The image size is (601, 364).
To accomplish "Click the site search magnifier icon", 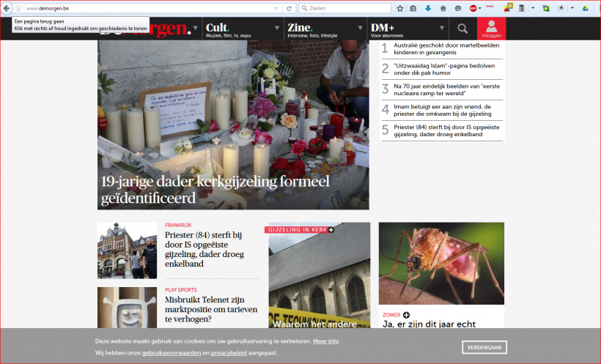I will 462,29.
